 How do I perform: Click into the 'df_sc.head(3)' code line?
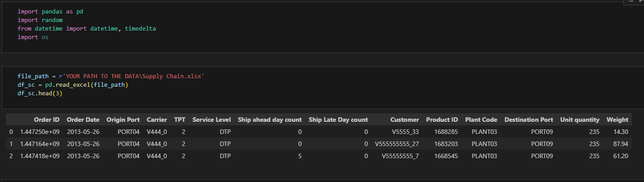point(38,93)
